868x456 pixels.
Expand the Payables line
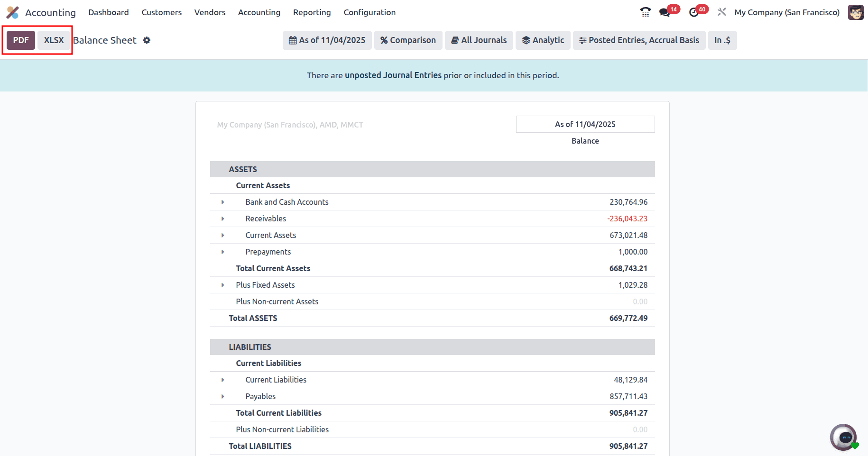tap(223, 396)
